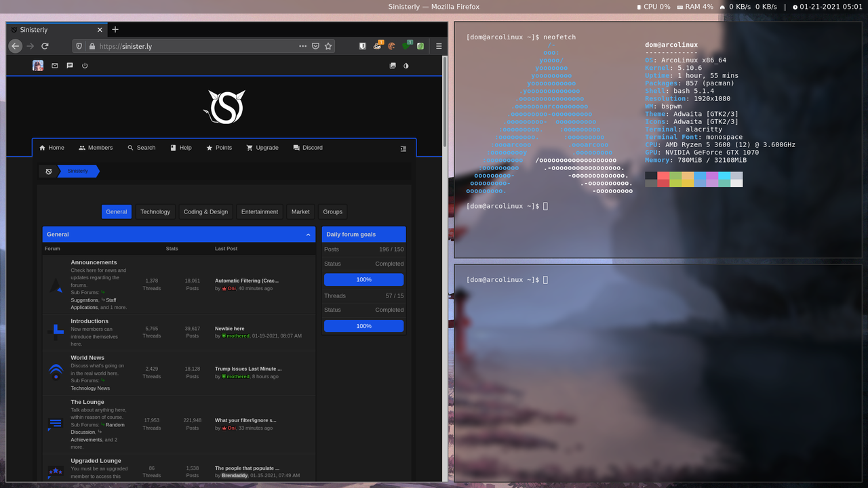Click the Firefox page vertical scrollbar

[x=445, y=102]
